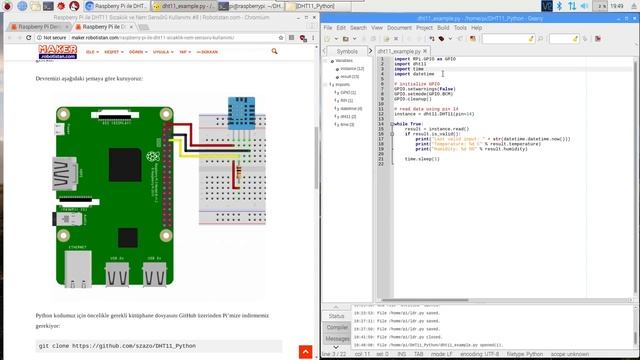Select the Status tab in message panel
Screen dimensions: 640x360
(x=336, y=316)
